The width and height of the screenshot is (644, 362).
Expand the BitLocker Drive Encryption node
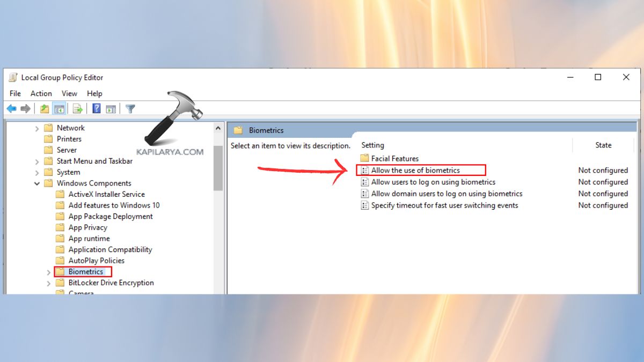(x=49, y=283)
